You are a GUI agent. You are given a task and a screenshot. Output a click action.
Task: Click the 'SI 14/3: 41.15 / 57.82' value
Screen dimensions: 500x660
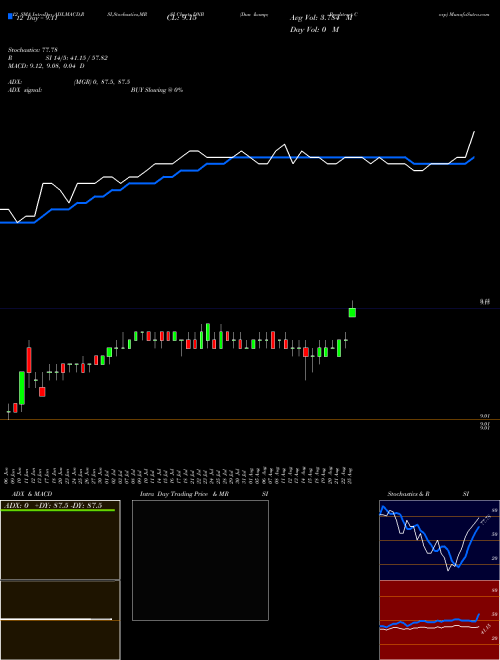(77, 58)
